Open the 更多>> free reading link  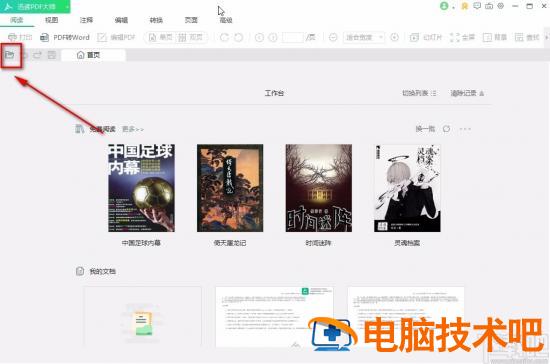click(x=133, y=129)
